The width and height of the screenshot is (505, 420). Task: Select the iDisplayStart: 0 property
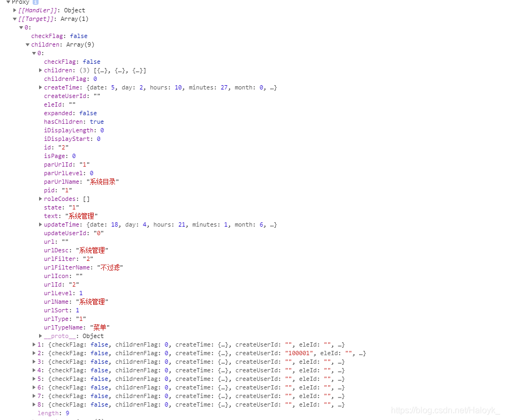tap(72, 139)
